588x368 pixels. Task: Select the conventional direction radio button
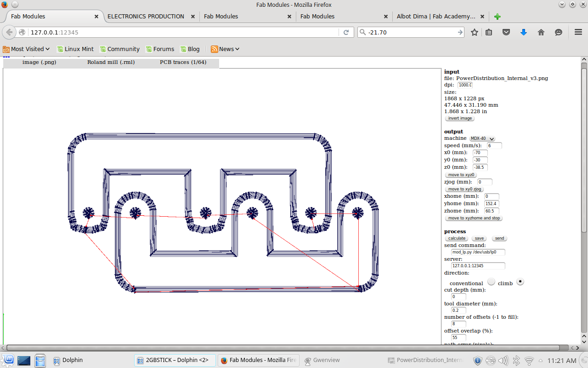click(491, 282)
